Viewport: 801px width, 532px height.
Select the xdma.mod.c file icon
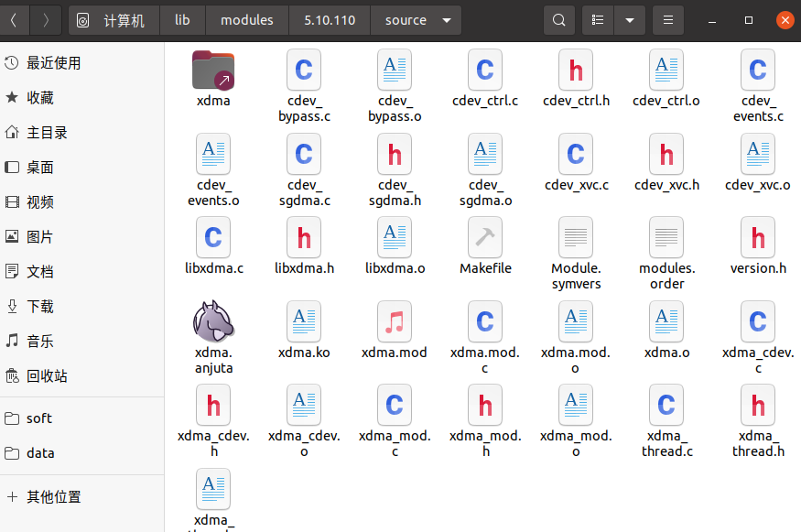[x=485, y=321]
